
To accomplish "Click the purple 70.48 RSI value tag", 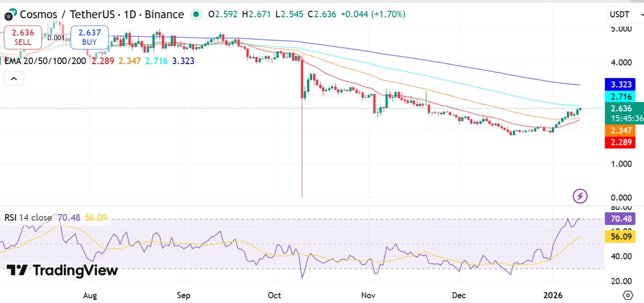I will coord(620,219).
